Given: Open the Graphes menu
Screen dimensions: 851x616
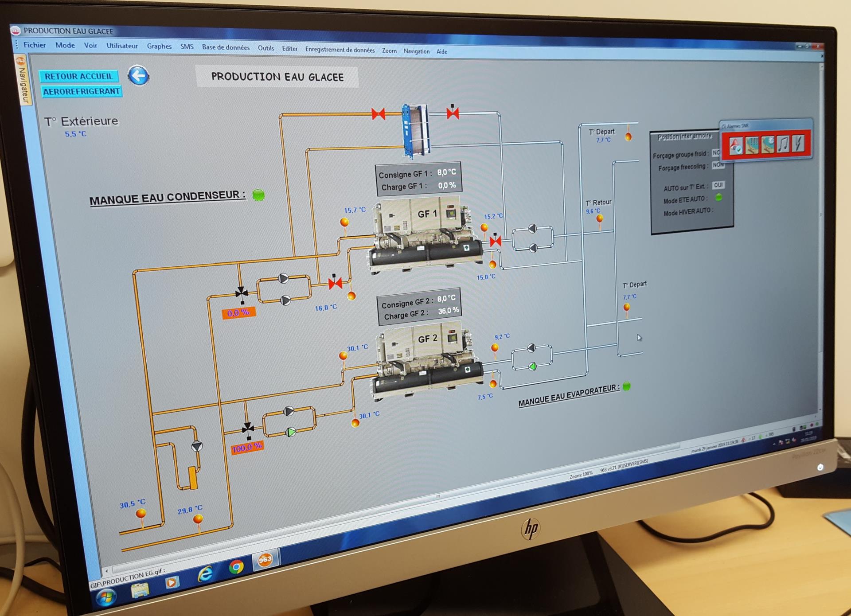Looking at the screenshot, I should coord(159,46).
